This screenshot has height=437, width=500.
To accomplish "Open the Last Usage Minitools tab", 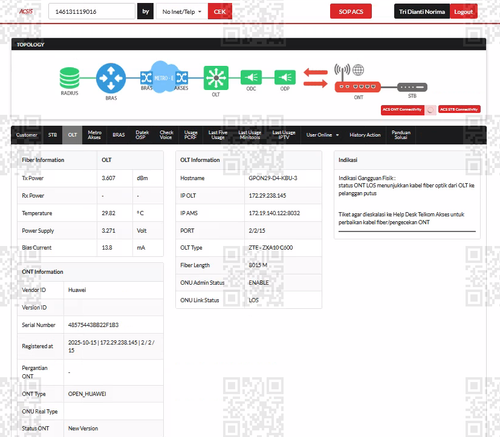I will 250,135.
